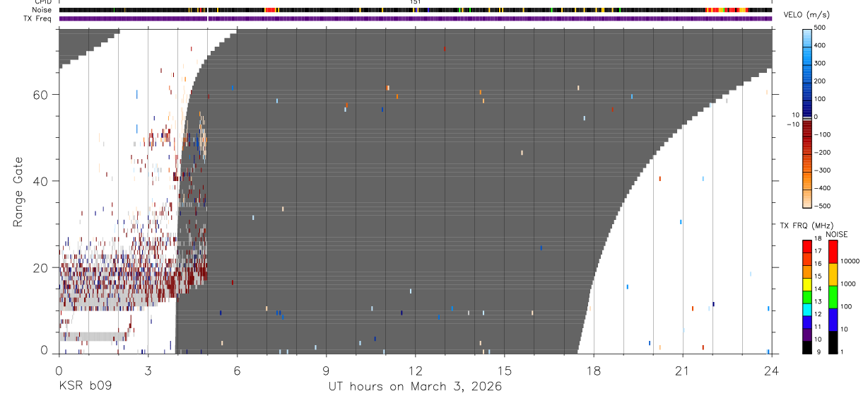This screenshot has width=868, height=401.
Task: Click the 13 label on the TX FRQ scale
Action: pyautogui.click(x=819, y=302)
